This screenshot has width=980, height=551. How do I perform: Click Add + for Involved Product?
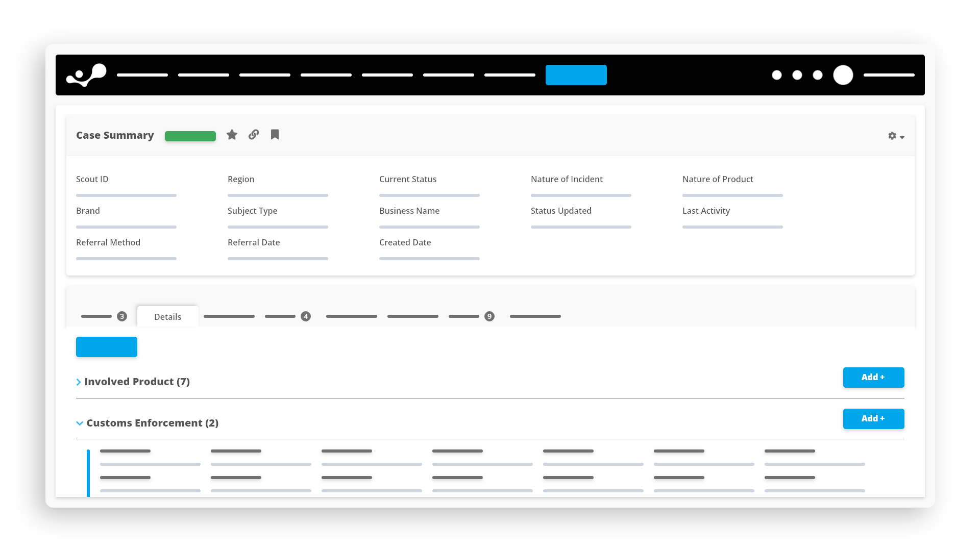[x=873, y=378]
